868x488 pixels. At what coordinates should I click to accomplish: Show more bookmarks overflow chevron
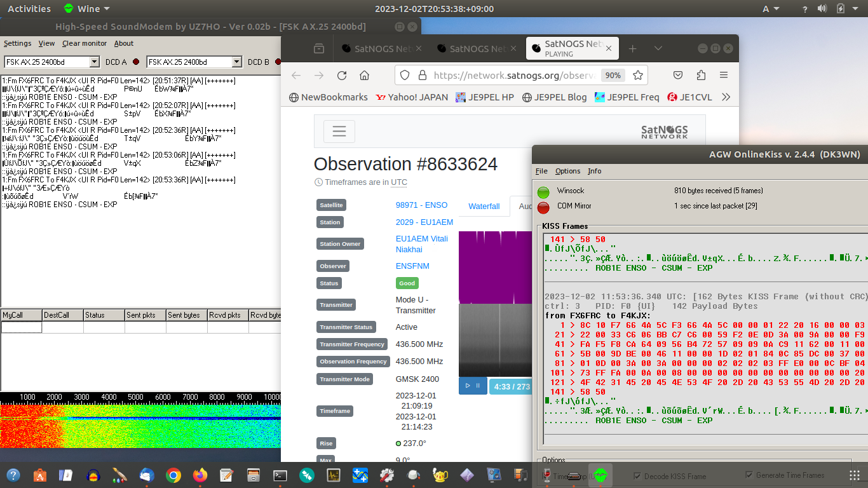[x=726, y=97]
